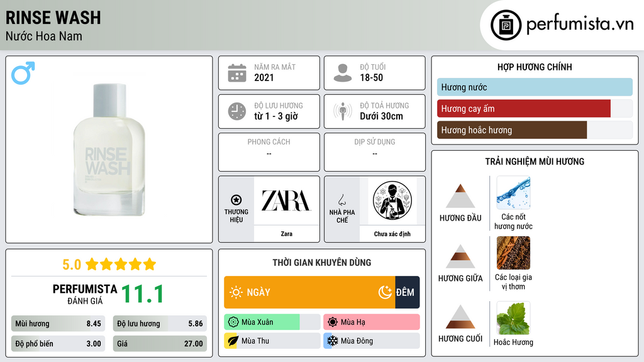The image size is (644, 362).
Task: Click the release year 2021 value
Action: pos(264,77)
